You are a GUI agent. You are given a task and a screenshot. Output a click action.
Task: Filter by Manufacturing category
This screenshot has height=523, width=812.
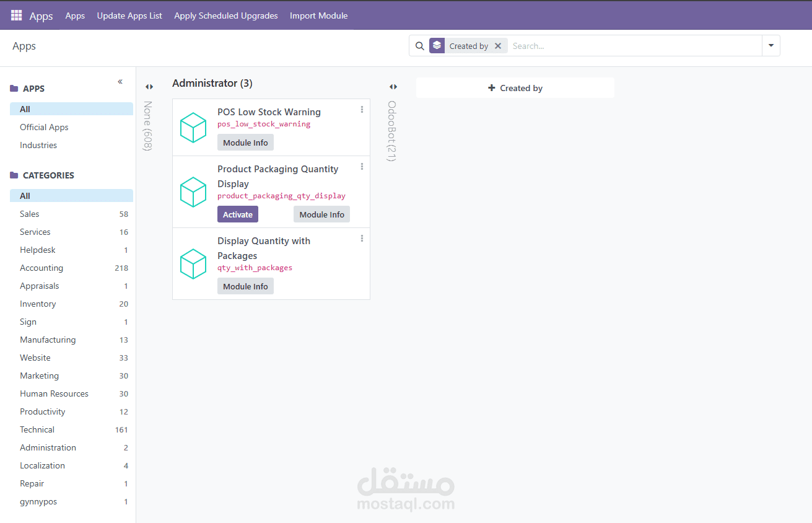(71, 340)
